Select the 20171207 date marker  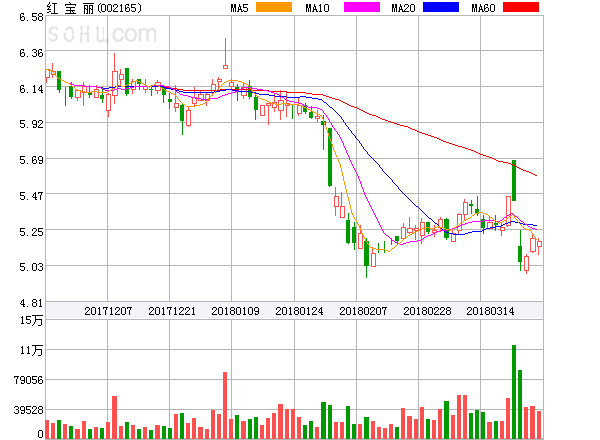pyautogui.click(x=107, y=311)
